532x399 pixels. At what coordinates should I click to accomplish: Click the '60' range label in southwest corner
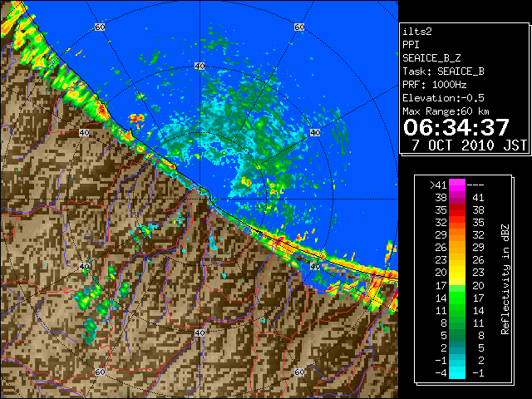coord(100,372)
